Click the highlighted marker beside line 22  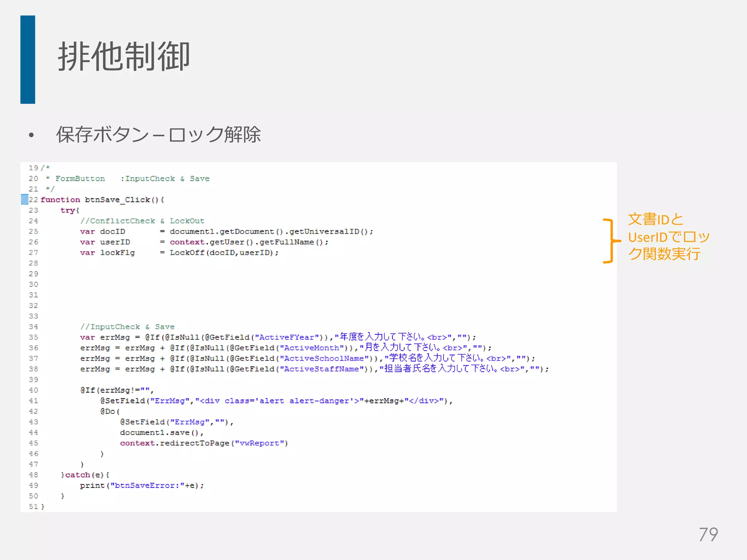24,199
